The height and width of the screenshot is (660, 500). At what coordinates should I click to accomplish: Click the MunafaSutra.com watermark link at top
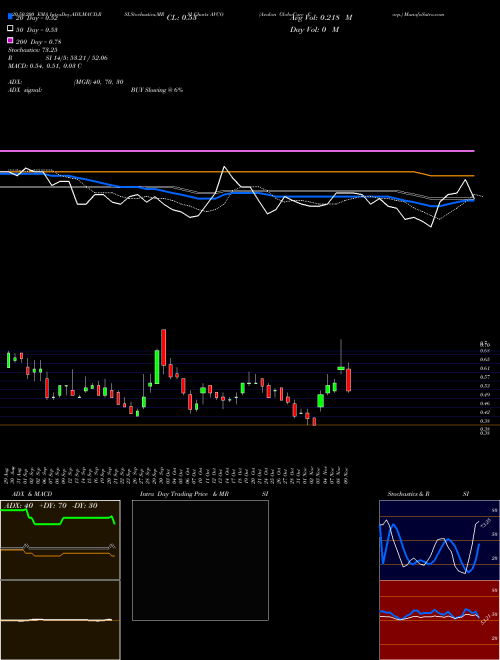[x=424, y=14]
